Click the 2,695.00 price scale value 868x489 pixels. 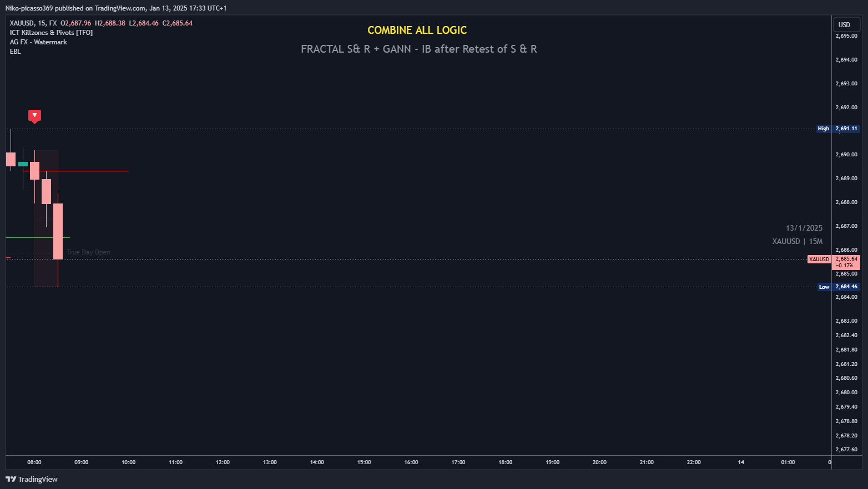click(846, 36)
